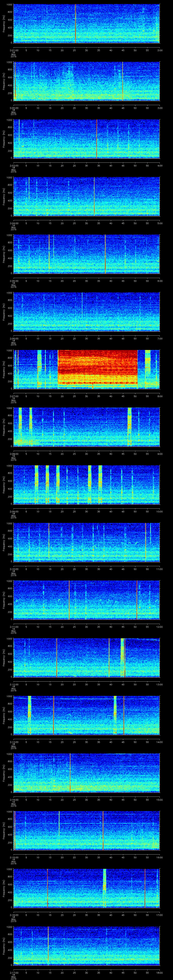Click the '2:11:00' start time label
The width and height of the screenshot is (173, 980).
tap(14, 627)
